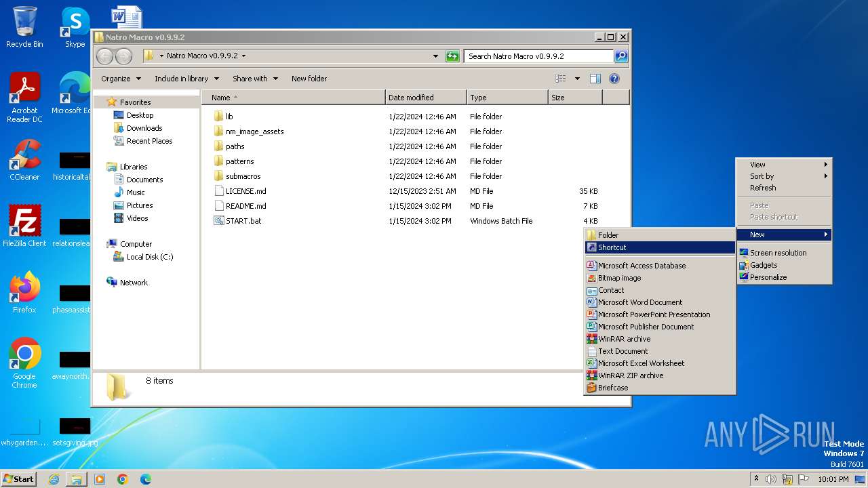Select the nm_image_assets folder row
The height and width of the screenshot is (488, 868).
406,131
